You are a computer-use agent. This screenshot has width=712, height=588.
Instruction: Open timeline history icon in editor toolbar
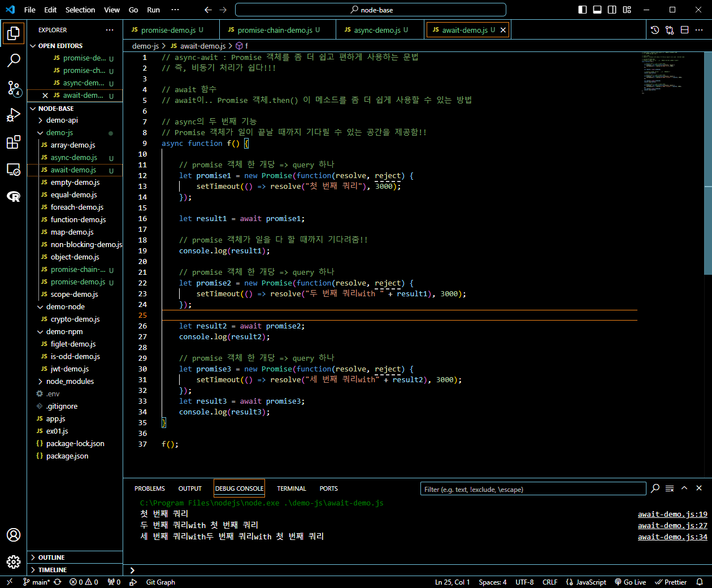(x=655, y=30)
